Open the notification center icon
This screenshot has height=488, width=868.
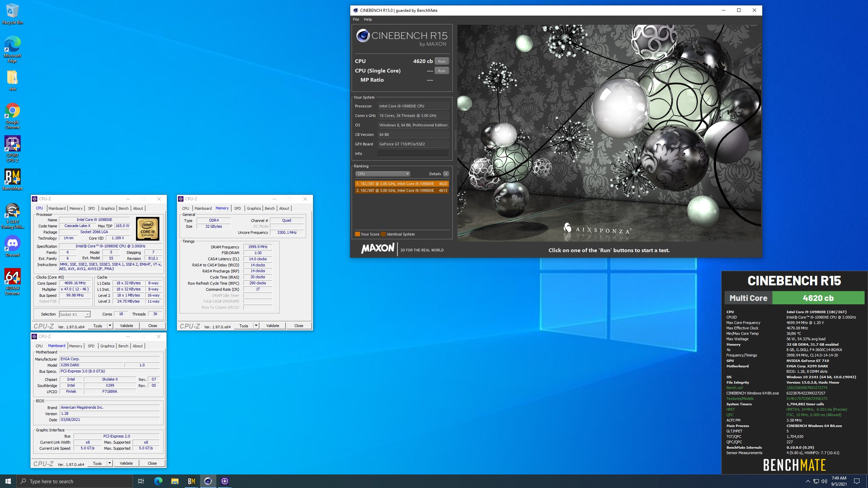857,481
